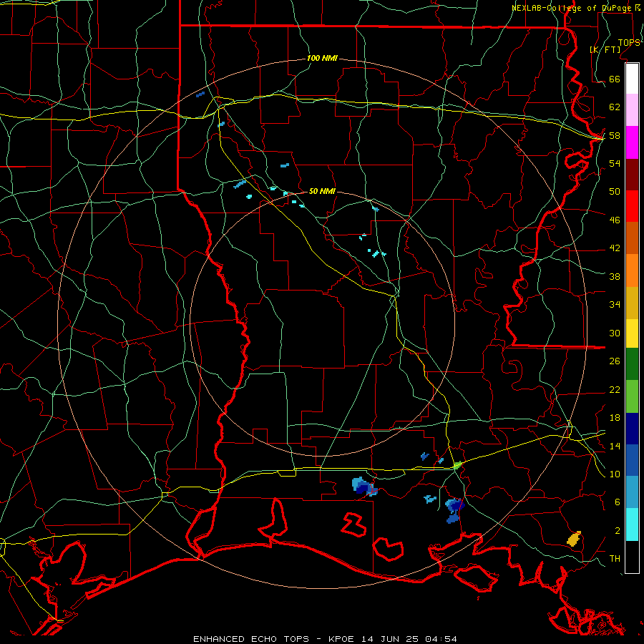Click the legend value '58'
The width and height of the screenshot is (644, 644).
615,135
